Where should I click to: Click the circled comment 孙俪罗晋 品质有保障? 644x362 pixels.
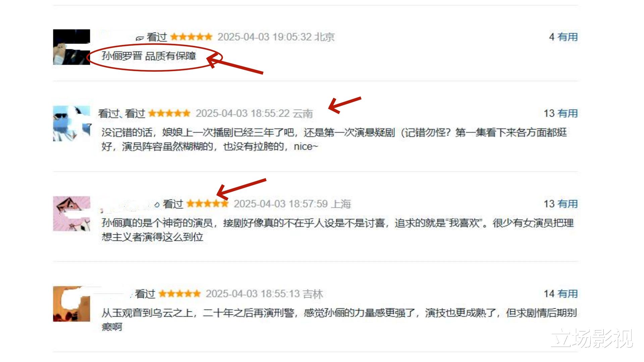coord(149,56)
